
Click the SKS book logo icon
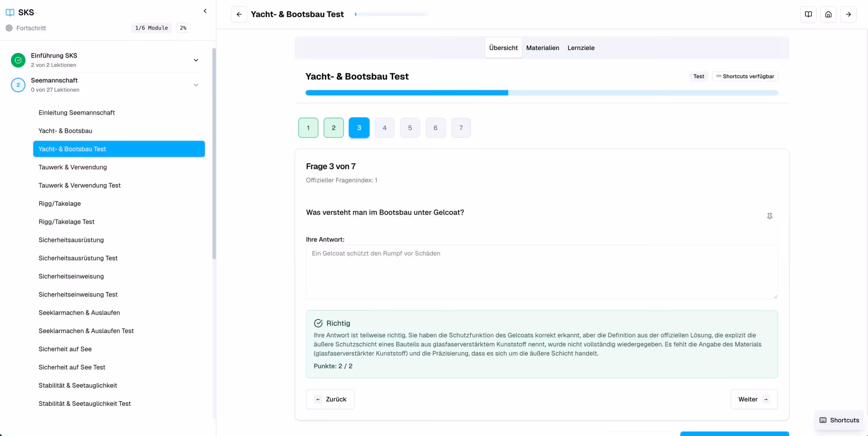point(10,13)
